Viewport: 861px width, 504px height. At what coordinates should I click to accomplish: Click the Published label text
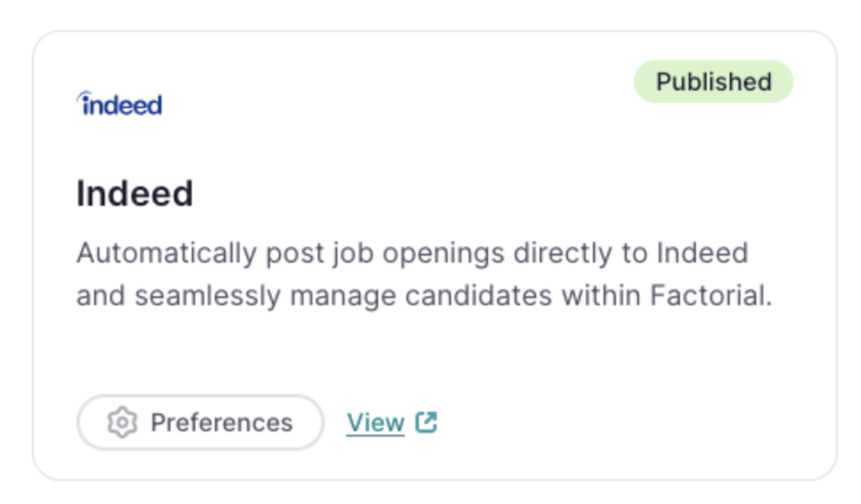click(714, 82)
